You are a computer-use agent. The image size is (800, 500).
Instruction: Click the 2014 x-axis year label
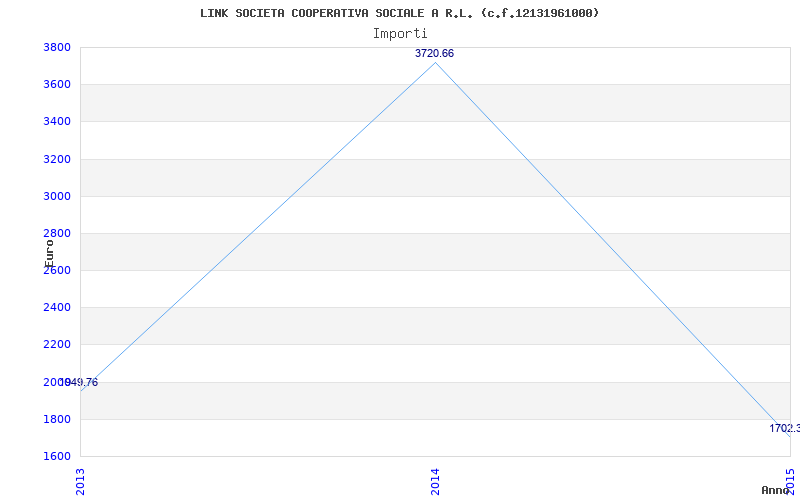435,482
